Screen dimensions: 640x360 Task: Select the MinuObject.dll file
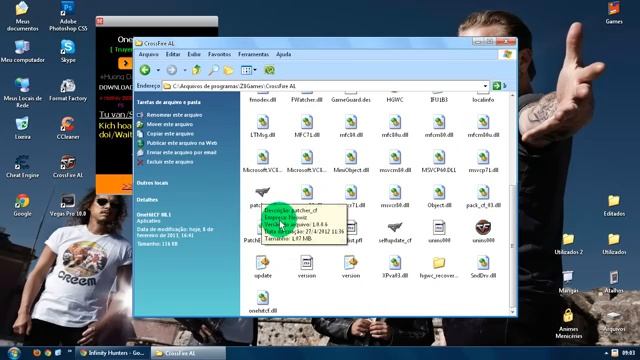pyautogui.click(x=351, y=162)
